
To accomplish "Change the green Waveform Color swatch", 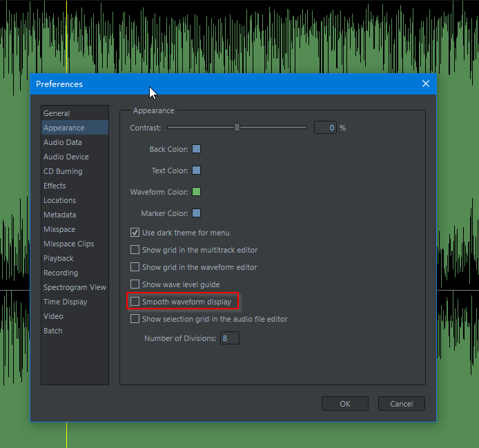I will pyautogui.click(x=196, y=192).
